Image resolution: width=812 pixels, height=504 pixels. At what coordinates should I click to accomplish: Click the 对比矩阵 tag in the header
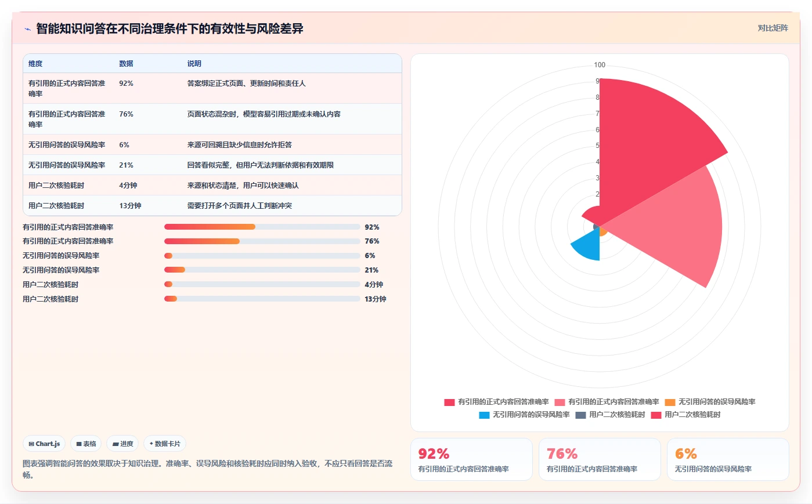pos(773,28)
